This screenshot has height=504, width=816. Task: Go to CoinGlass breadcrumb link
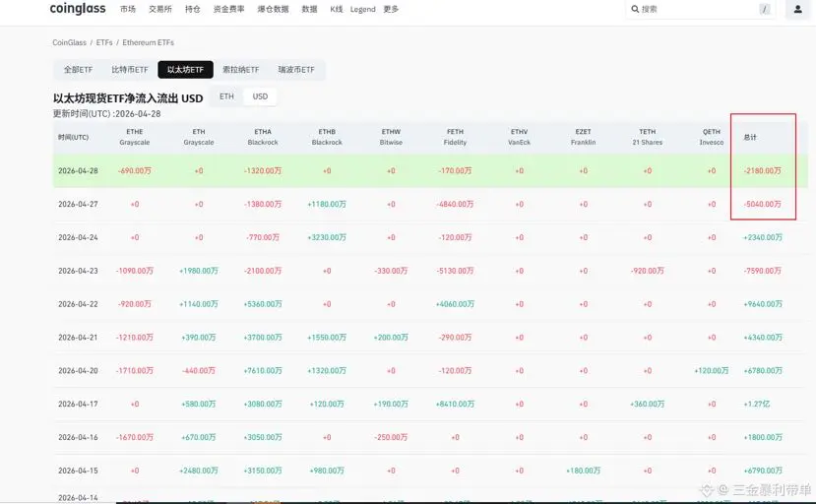point(69,42)
